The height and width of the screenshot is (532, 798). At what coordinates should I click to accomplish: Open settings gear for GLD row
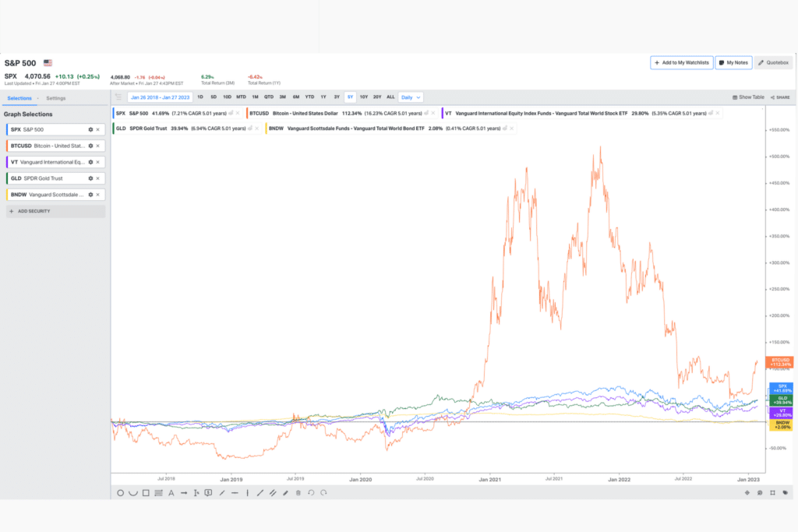click(x=90, y=178)
